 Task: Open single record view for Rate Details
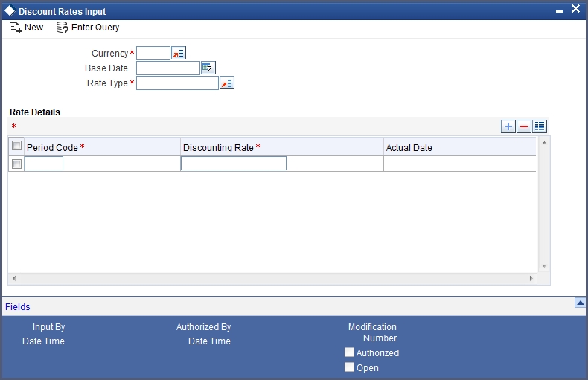pos(540,126)
